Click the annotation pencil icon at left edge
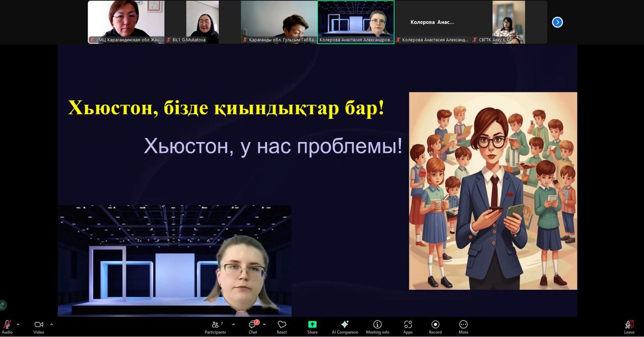The image size is (644, 337). 3,305
